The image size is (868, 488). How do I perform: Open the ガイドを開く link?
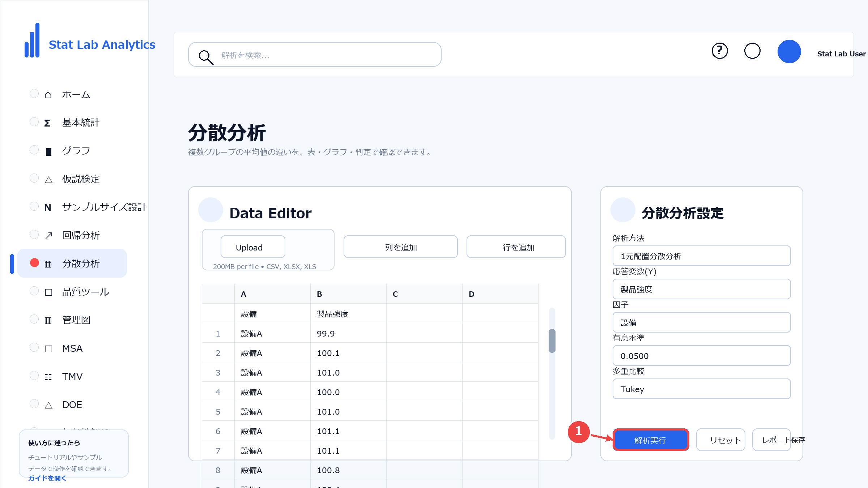(x=47, y=478)
